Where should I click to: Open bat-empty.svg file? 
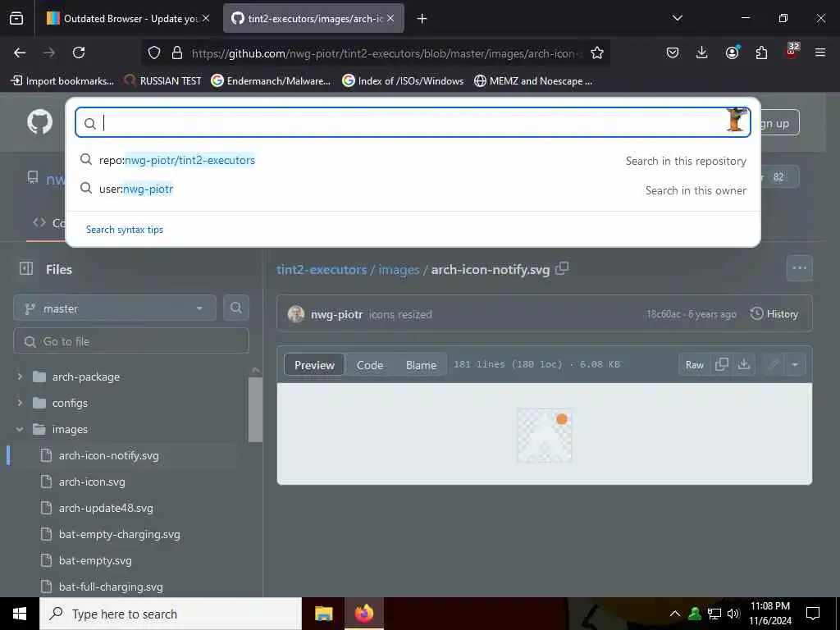point(95,560)
